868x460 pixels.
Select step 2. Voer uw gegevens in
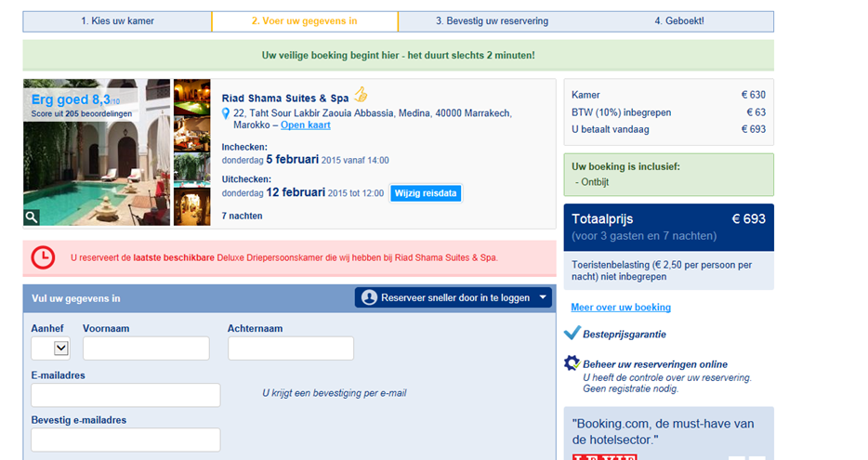tap(305, 21)
